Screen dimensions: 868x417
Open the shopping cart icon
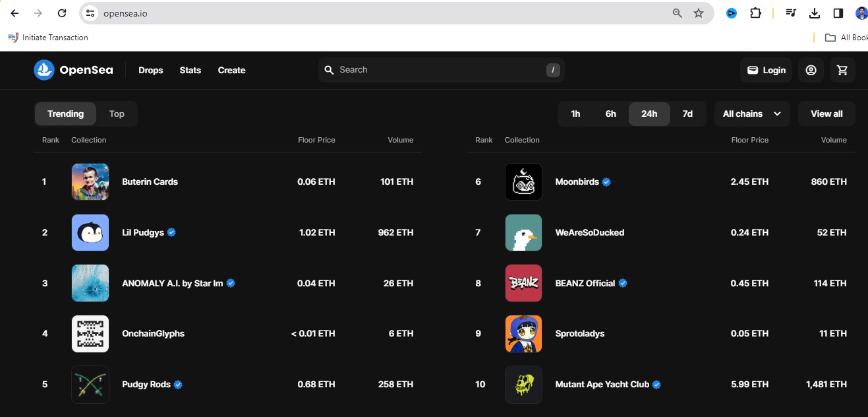(x=842, y=70)
